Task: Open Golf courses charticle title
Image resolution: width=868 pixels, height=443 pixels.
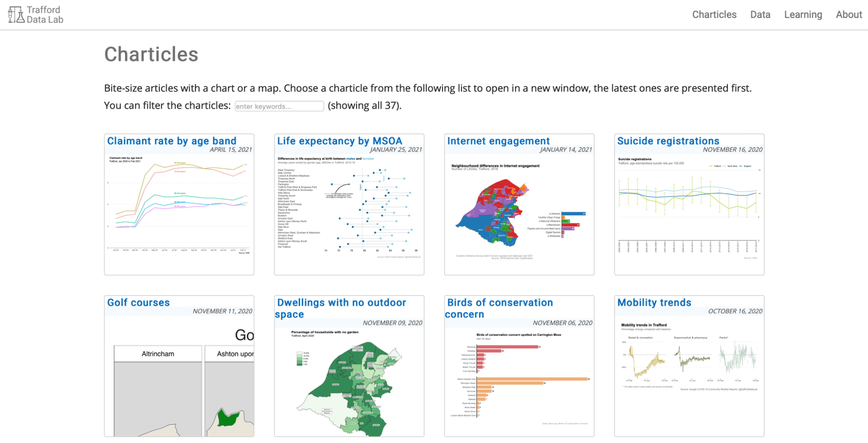Action: tap(138, 302)
